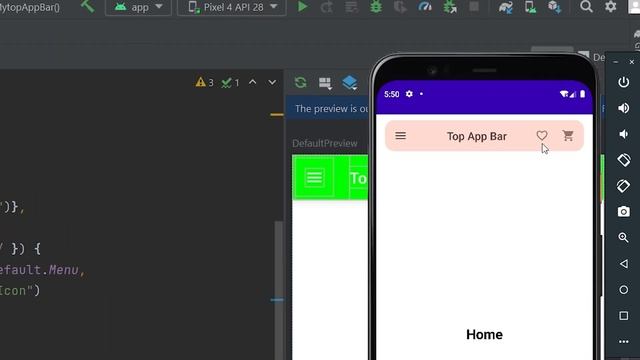Open Search Everywhere magnifier icon

[586, 7]
